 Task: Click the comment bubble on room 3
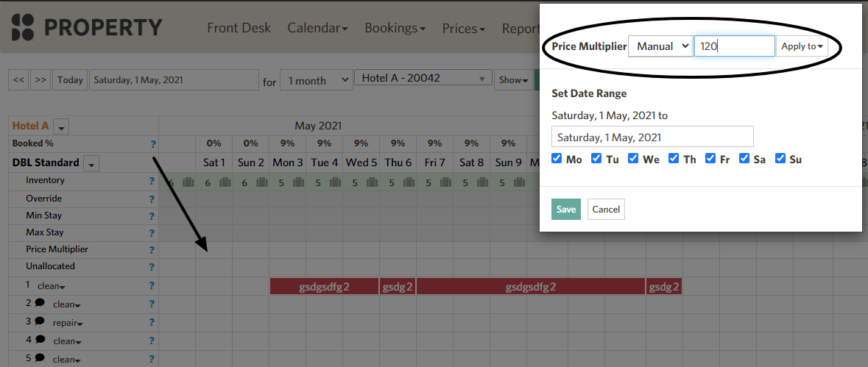40,321
